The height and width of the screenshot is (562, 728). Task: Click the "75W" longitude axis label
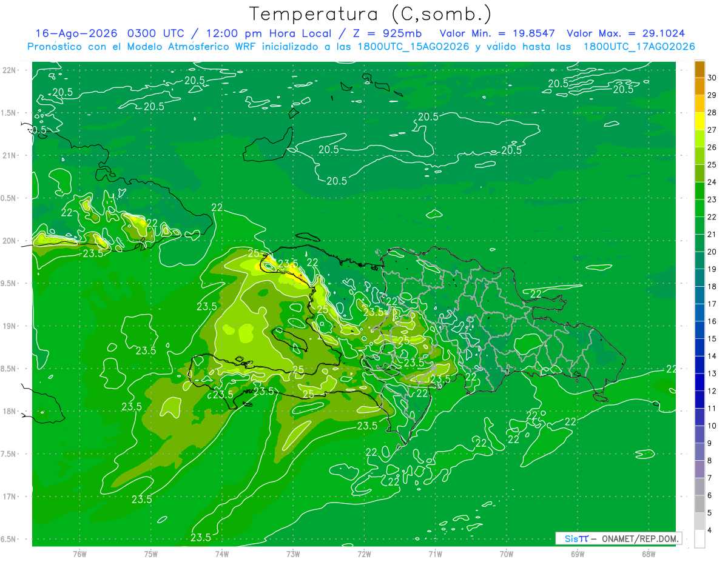click(x=150, y=555)
